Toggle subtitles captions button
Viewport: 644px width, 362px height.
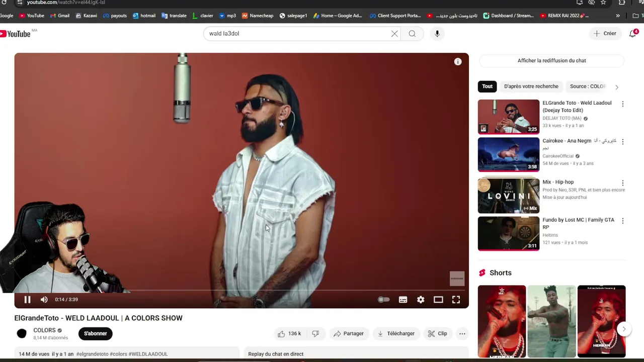(403, 300)
